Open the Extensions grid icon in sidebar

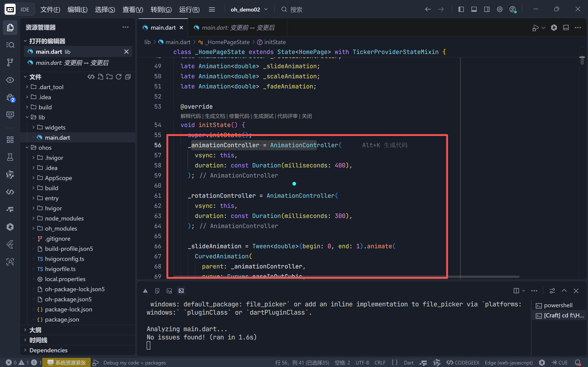(10, 140)
